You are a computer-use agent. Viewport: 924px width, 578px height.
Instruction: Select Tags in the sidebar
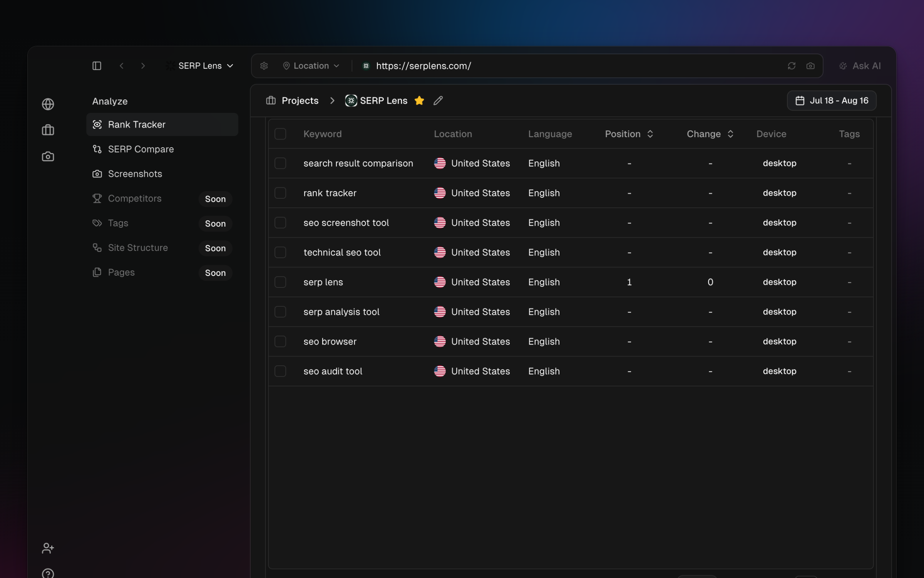[162, 223]
